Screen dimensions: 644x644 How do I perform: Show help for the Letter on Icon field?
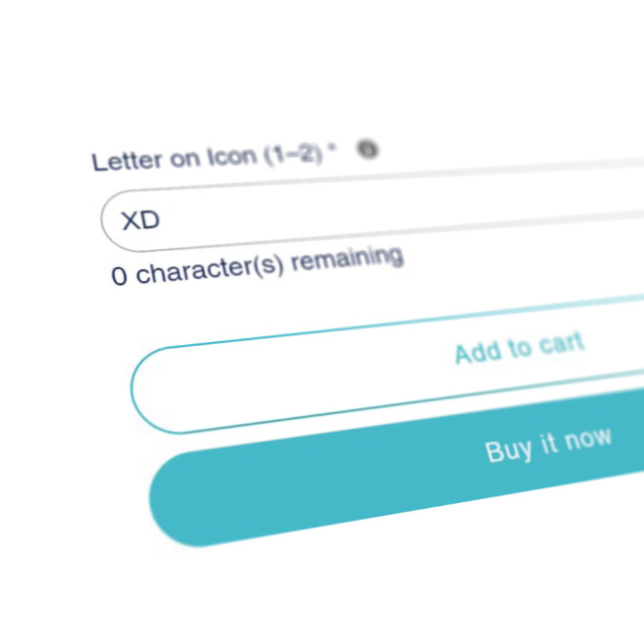click(x=368, y=150)
